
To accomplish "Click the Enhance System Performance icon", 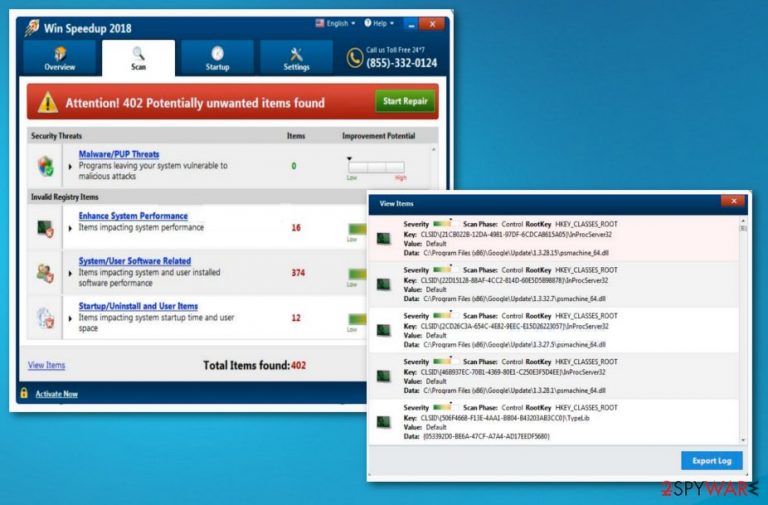I will coord(46,228).
